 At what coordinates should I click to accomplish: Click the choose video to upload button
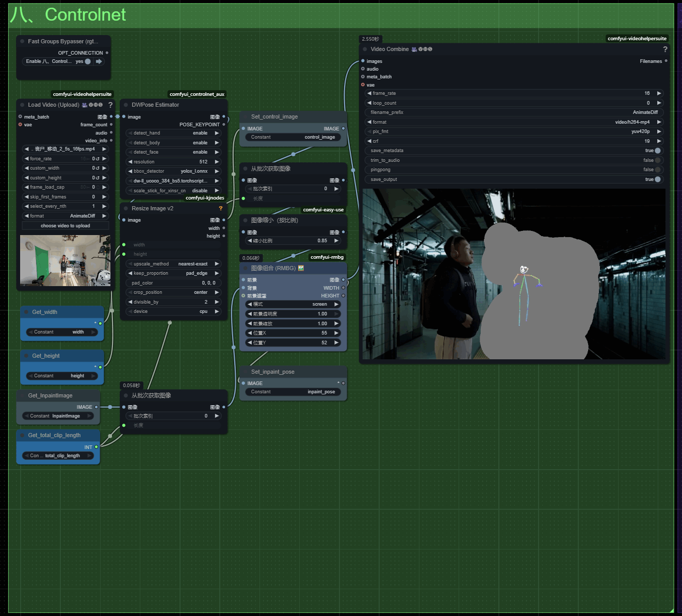(x=65, y=226)
